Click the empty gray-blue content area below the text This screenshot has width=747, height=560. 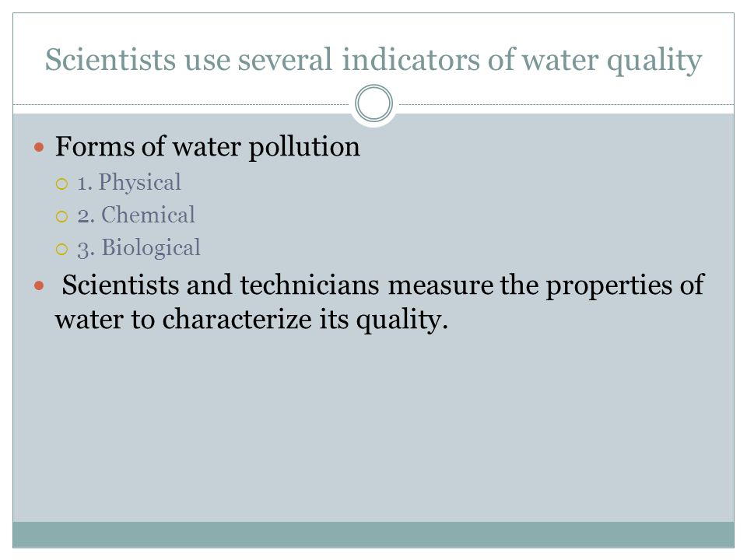coord(373,429)
